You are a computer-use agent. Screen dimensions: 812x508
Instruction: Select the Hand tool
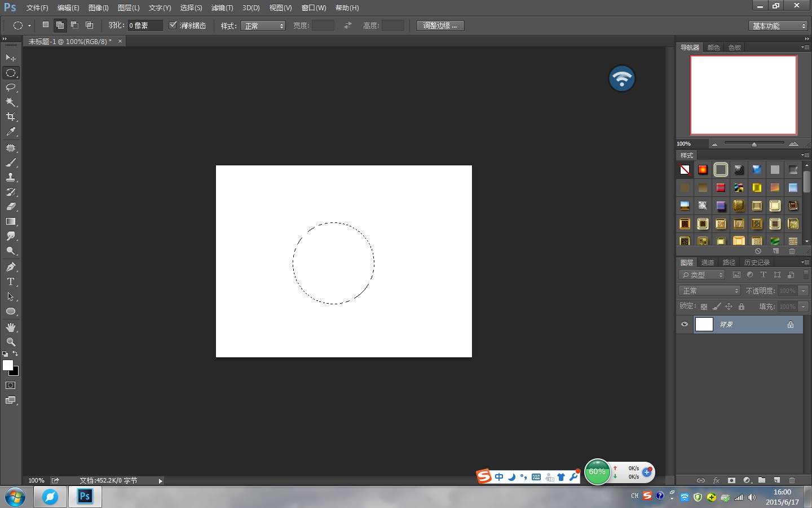(x=11, y=327)
